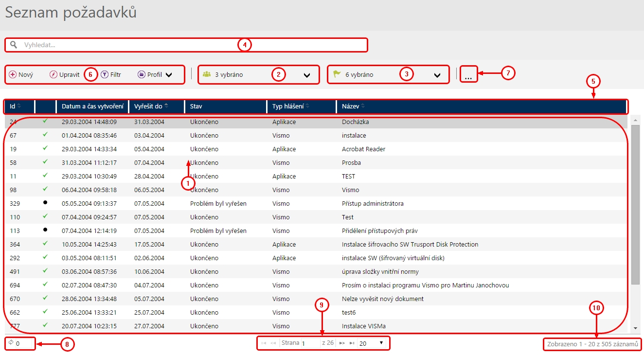
Task: Click the green checkmark in row 694
Action: pyautogui.click(x=45, y=285)
